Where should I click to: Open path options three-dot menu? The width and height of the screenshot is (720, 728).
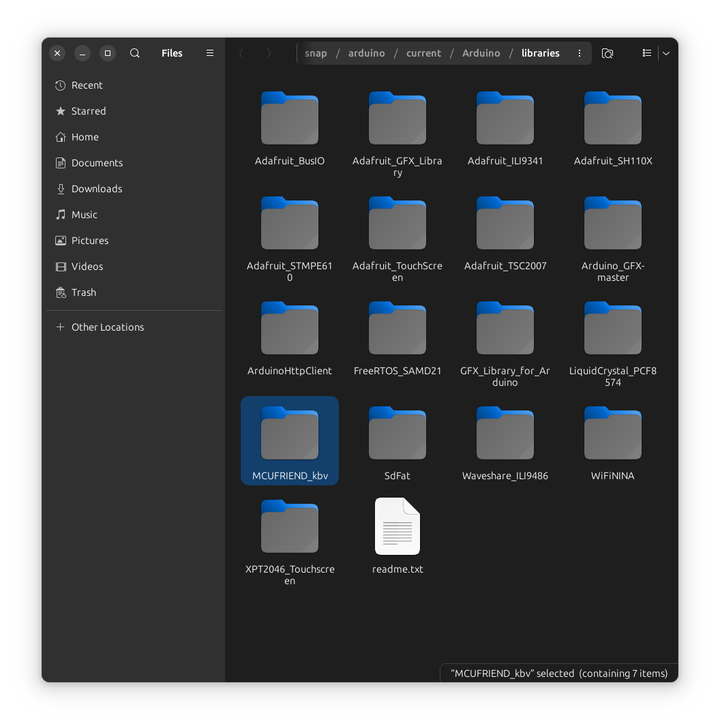pos(580,53)
